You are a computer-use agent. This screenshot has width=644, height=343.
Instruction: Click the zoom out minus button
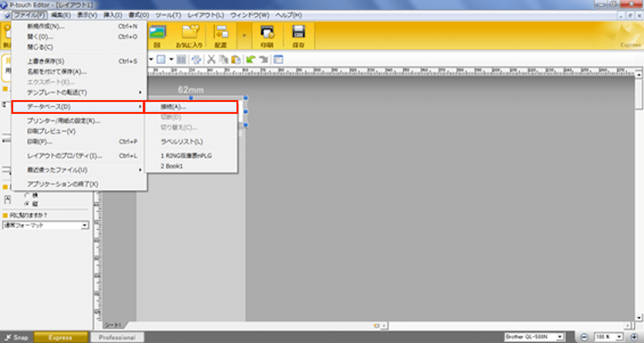tap(584, 337)
